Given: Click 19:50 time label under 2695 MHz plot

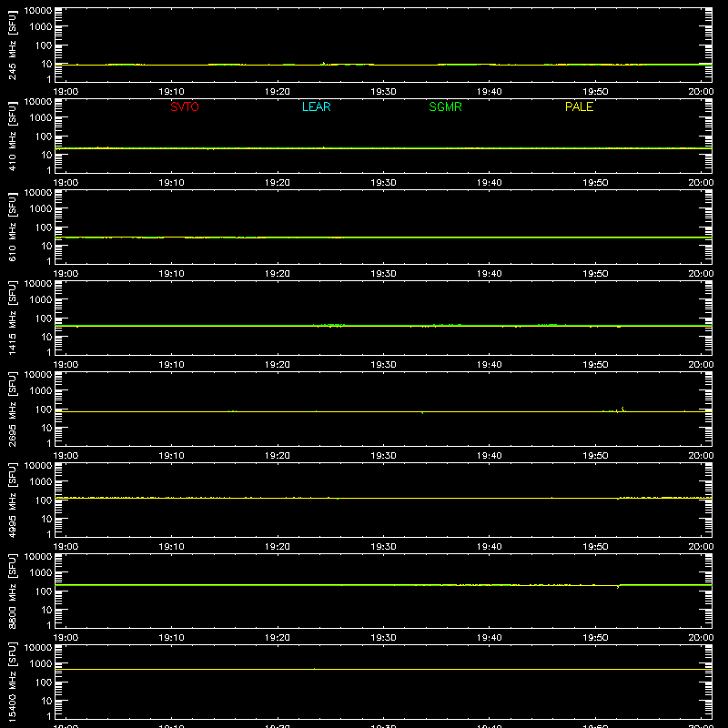Looking at the screenshot, I should pos(595,456).
